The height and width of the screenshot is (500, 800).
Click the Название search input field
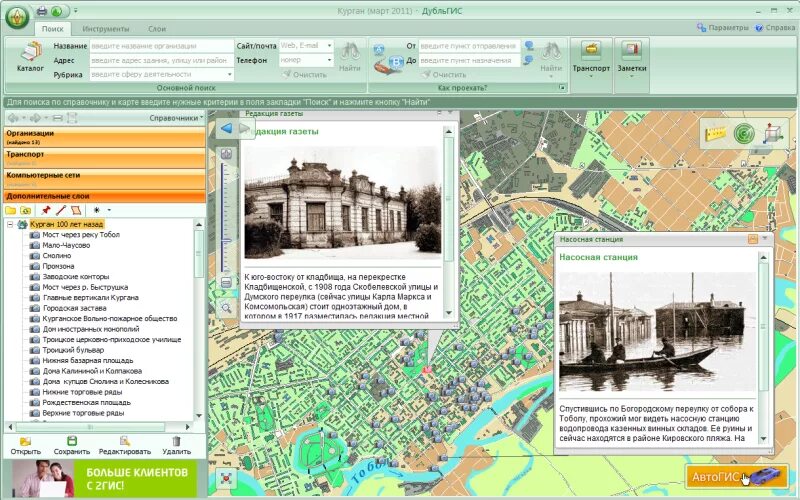[x=162, y=46]
